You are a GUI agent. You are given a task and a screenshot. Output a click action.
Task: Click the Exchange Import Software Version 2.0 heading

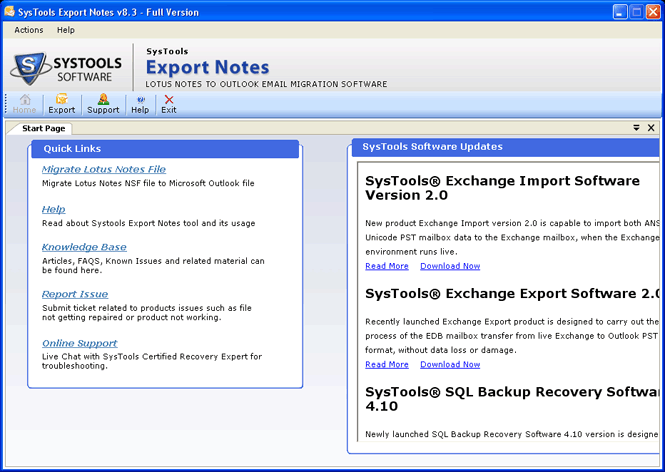coord(502,188)
